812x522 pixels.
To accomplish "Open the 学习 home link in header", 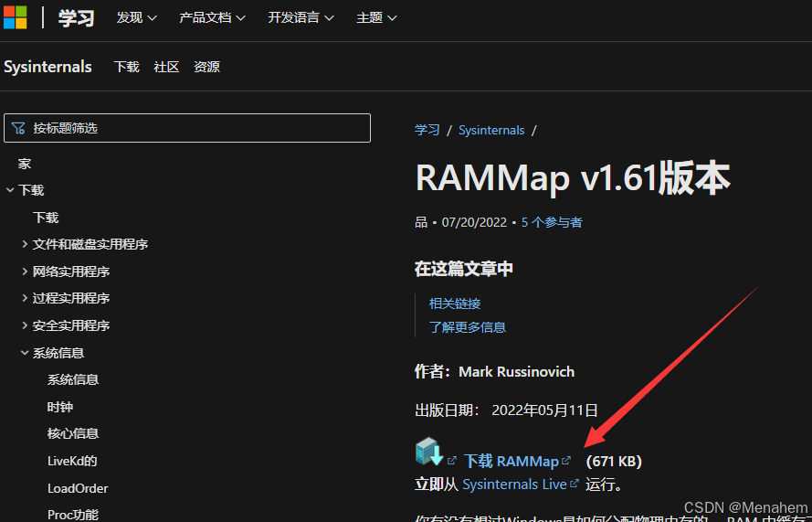I will pos(76,17).
